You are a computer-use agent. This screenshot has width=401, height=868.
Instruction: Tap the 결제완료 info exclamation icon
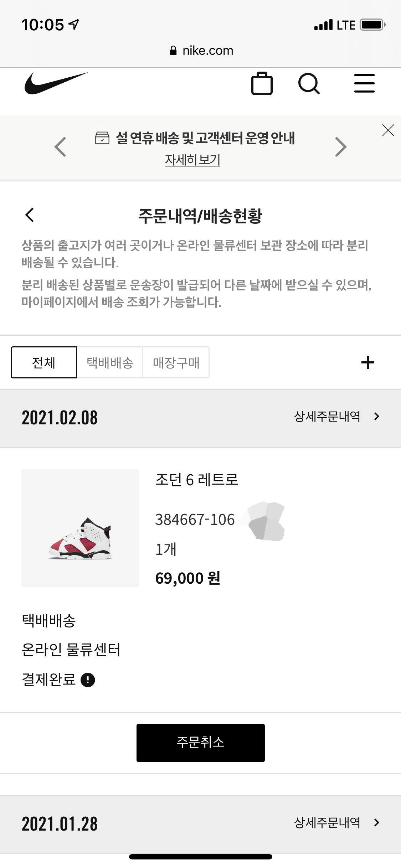click(x=88, y=680)
